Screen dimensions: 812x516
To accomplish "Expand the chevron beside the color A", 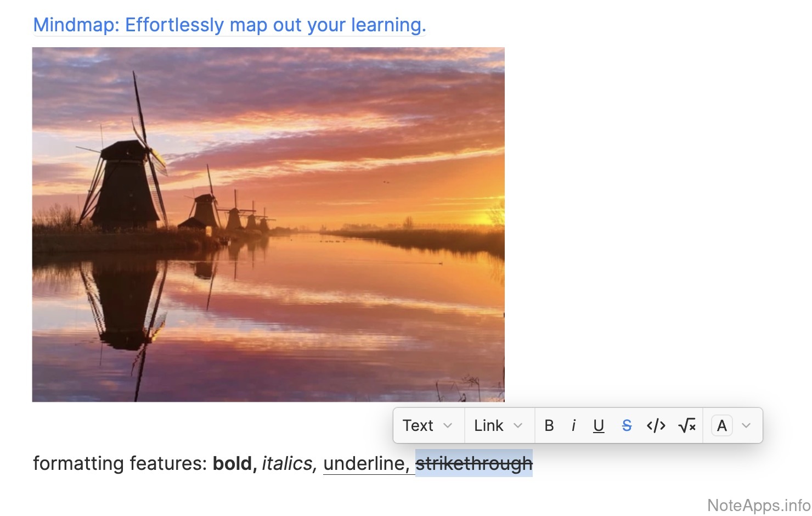I will [746, 425].
